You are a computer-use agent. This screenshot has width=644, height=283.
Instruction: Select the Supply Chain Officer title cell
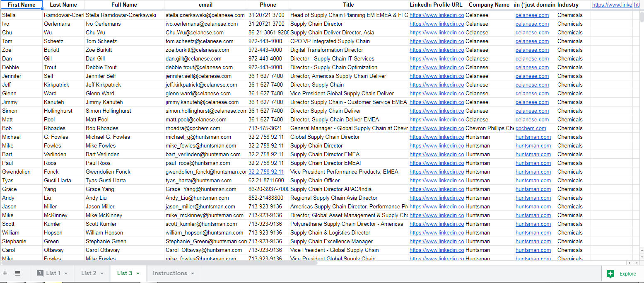(x=348, y=180)
